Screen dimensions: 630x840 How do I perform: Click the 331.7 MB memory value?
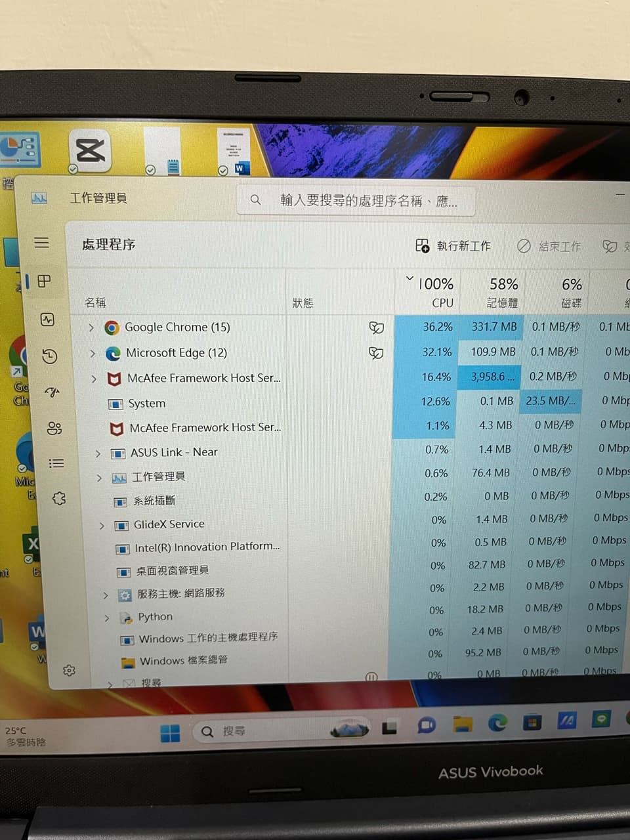coord(493,326)
